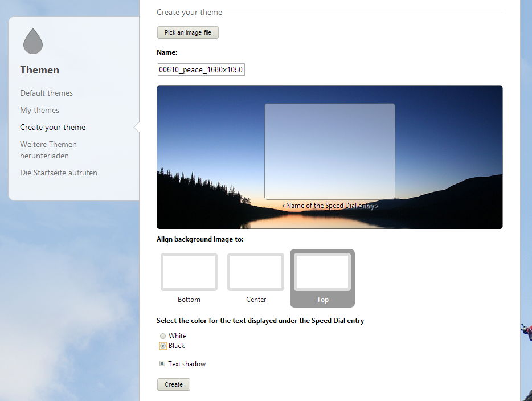Toggle the Text shadow checkbox
This screenshot has height=401, width=532.
(x=162, y=363)
